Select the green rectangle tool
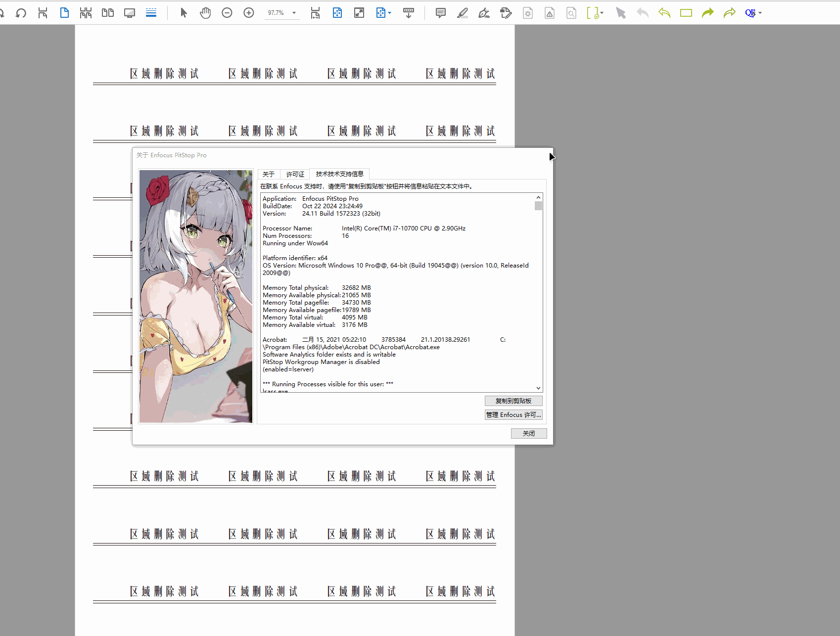 click(x=686, y=13)
